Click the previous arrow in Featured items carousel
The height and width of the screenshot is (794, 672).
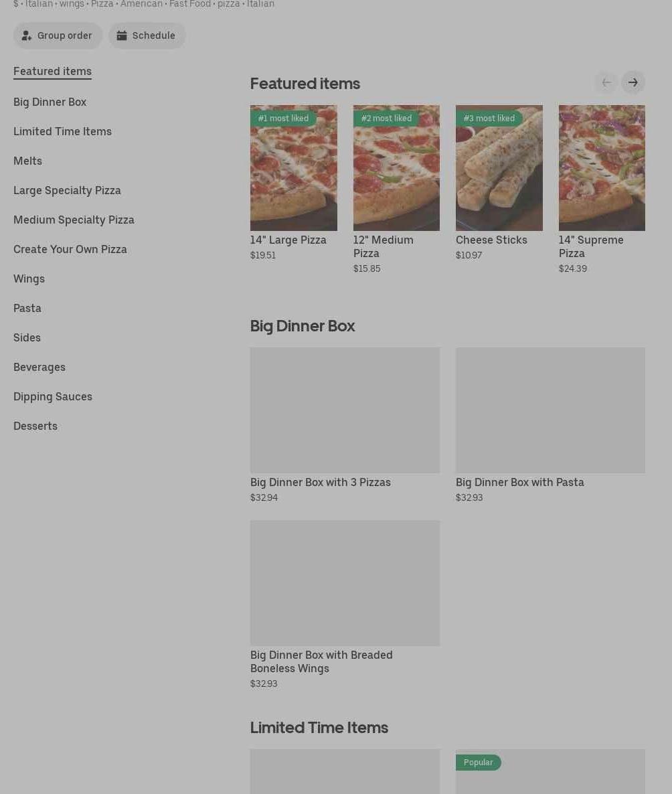point(606,82)
